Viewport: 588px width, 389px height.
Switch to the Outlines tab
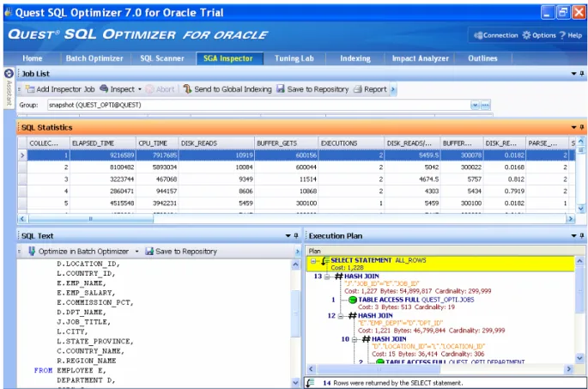click(x=483, y=58)
